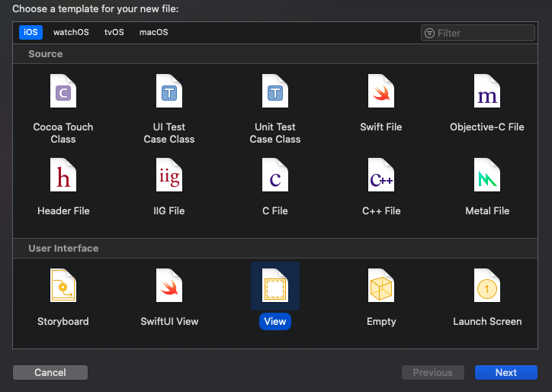552x392 pixels.
Task: Pick the IIG File template icon
Action: coord(169,175)
